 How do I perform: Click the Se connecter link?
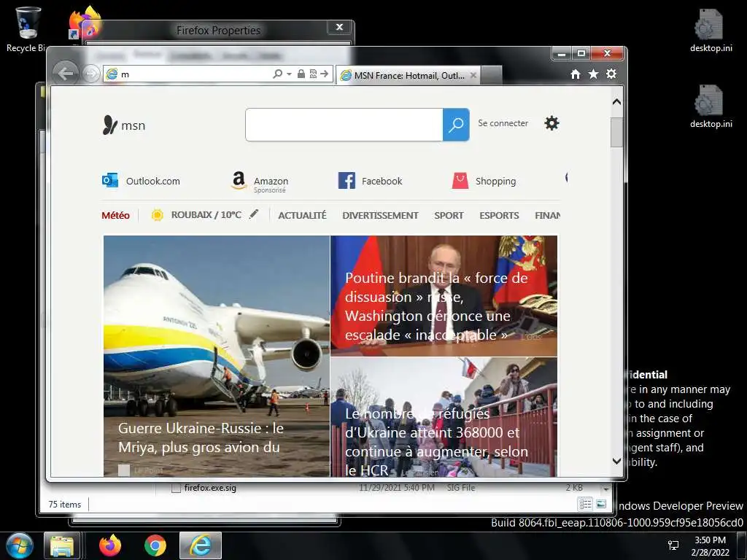pos(503,123)
